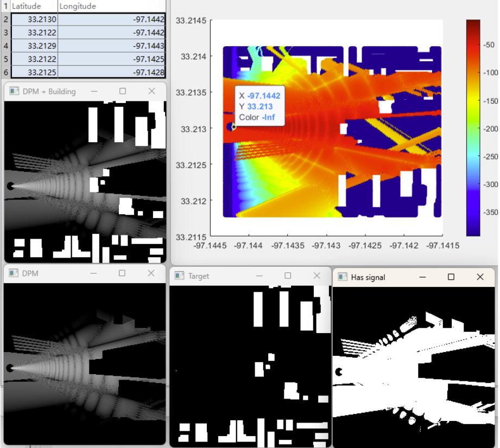Maximize the Has signal window

pos(451,277)
